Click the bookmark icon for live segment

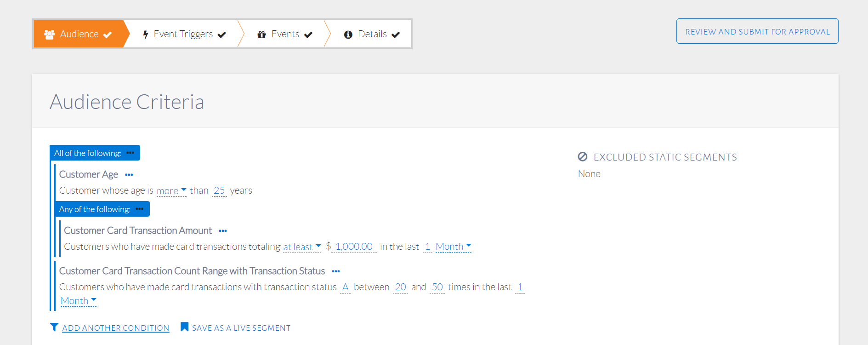coord(184,327)
